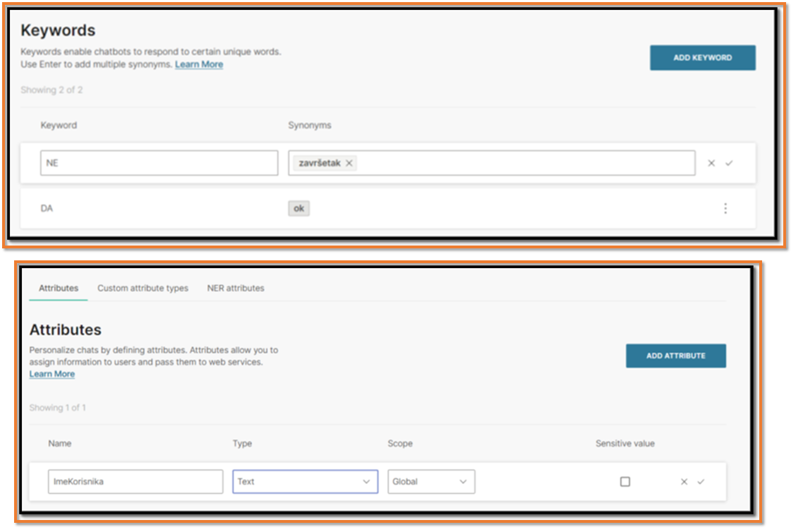The width and height of the screenshot is (791, 532).
Task: Edit the ImeKorisnika name field
Action: (135, 482)
